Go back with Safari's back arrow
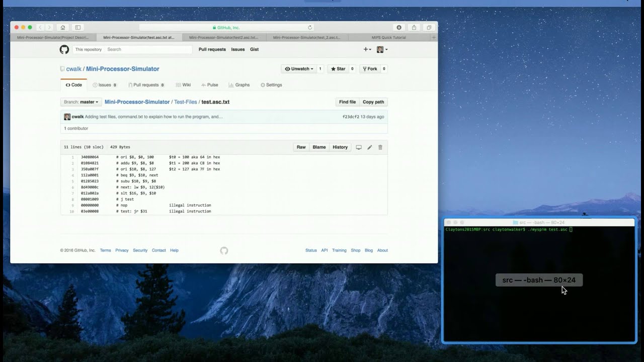Viewport: 644px width, 362px height. point(41,27)
